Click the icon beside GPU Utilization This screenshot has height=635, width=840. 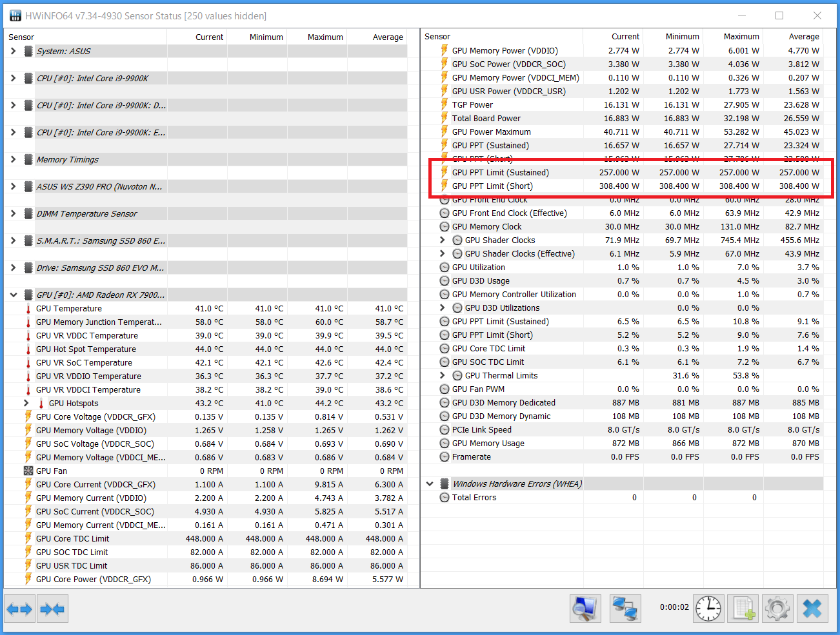pyautogui.click(x=445, y=267)
